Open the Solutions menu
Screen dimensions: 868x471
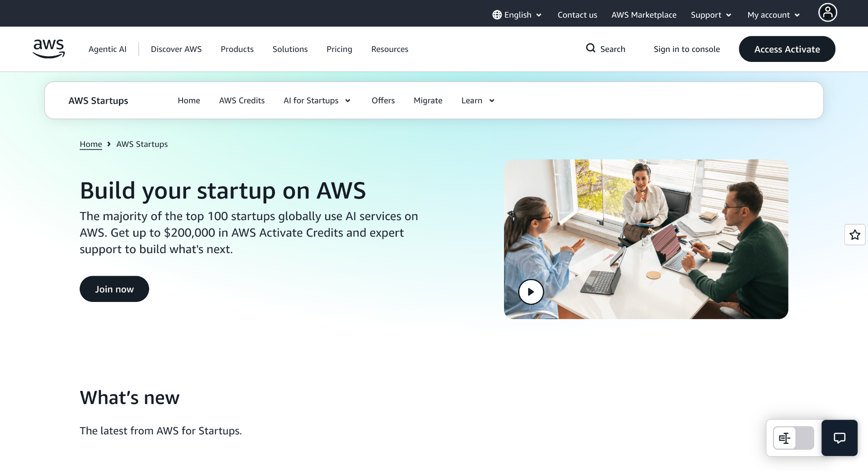coord(290,49)
